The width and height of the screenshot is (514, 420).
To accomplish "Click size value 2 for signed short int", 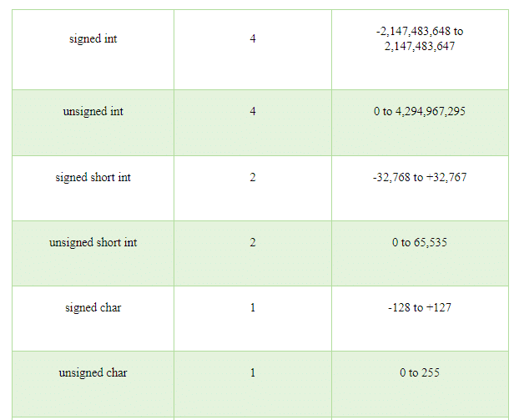I will point(253,178).
